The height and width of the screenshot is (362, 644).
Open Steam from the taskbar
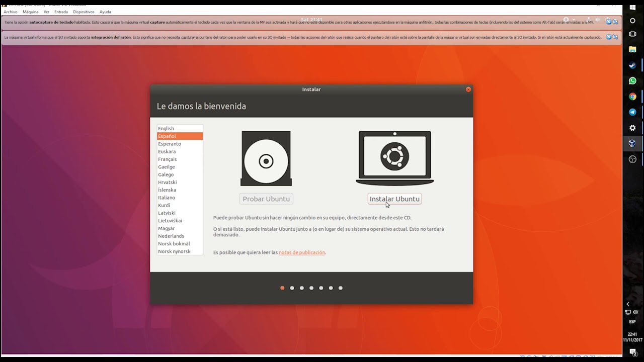pos(632,65)
